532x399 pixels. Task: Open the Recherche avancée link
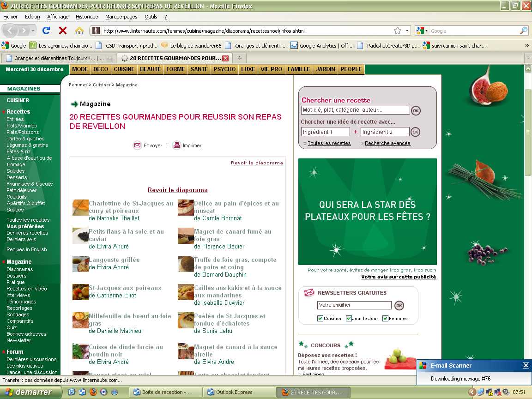[388, 143]
